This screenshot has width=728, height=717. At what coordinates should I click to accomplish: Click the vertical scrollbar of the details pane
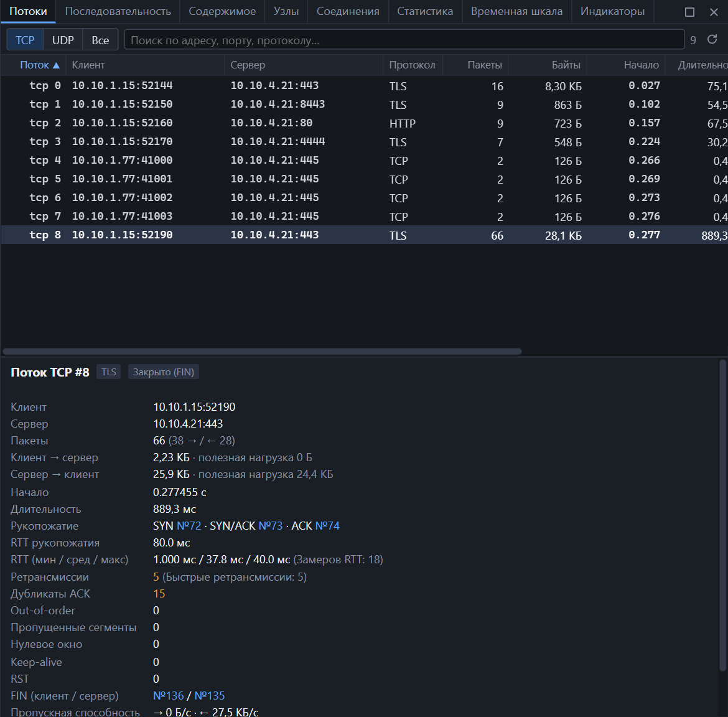point(723,515)
